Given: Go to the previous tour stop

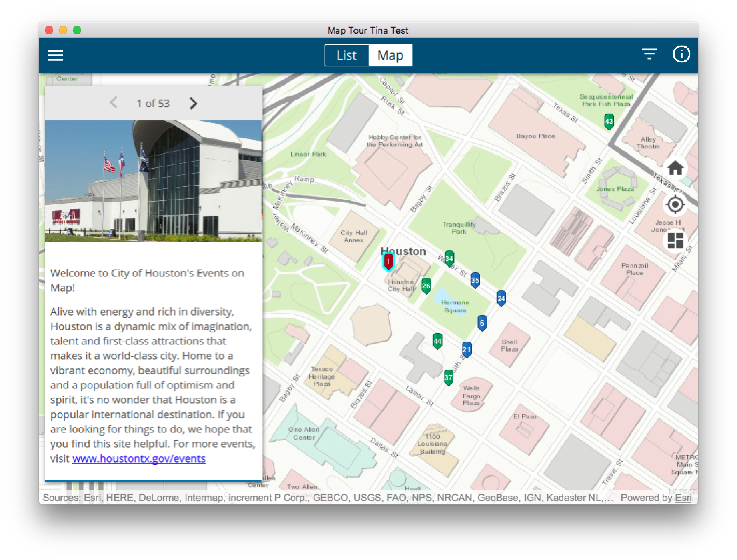Looking at the screenshot, I should pos(114,103).
